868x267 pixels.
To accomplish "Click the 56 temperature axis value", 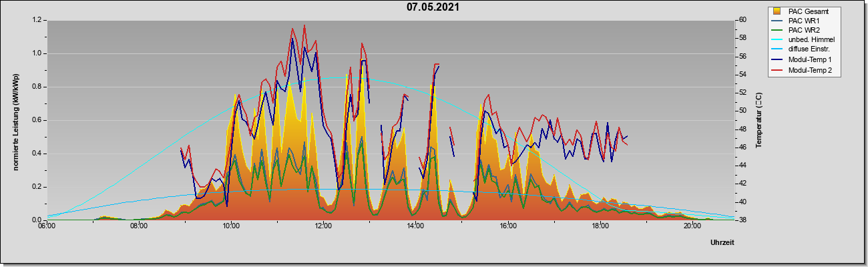I will click(x=742, y=57).
